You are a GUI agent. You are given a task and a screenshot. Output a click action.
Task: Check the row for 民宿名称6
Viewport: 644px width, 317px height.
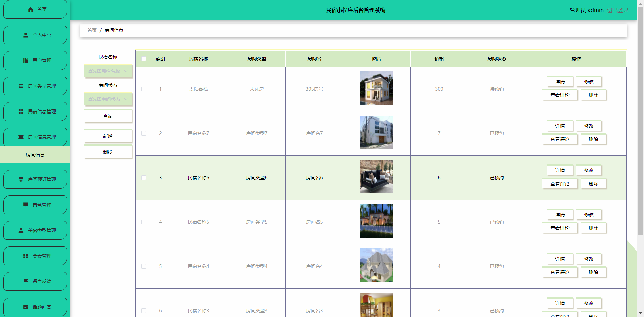pos(144,178)
